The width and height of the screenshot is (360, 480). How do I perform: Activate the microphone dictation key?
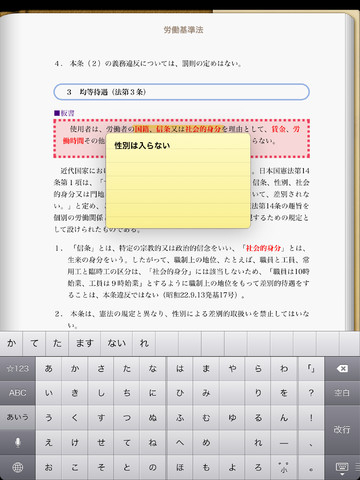[18, 442]
